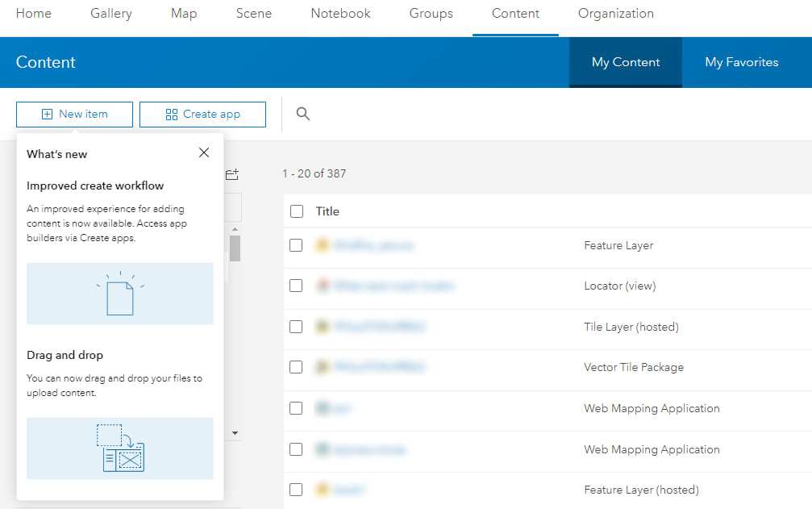
Task: Click the Tile Layer (hosted) row icon
Action: coord(323,326)
